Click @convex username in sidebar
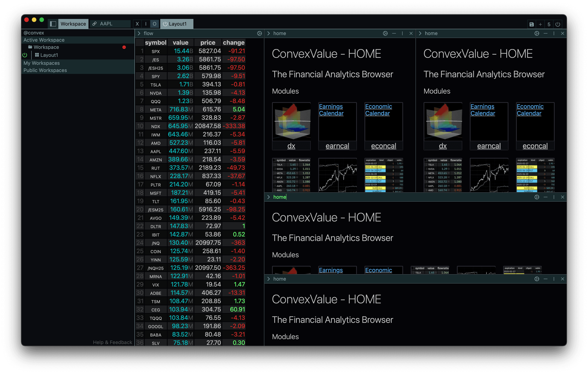Screen dimensions: 588x374 coord(34,33)
